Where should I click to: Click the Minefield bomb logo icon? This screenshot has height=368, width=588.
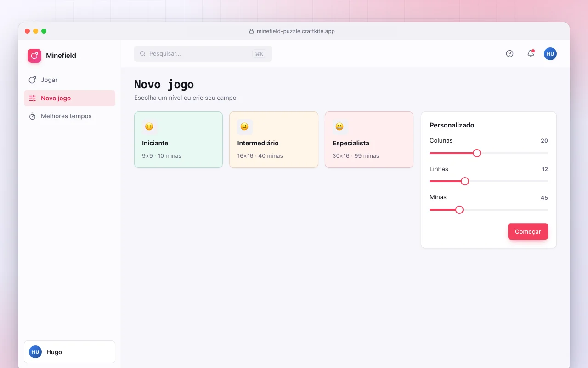click(34, 56)
